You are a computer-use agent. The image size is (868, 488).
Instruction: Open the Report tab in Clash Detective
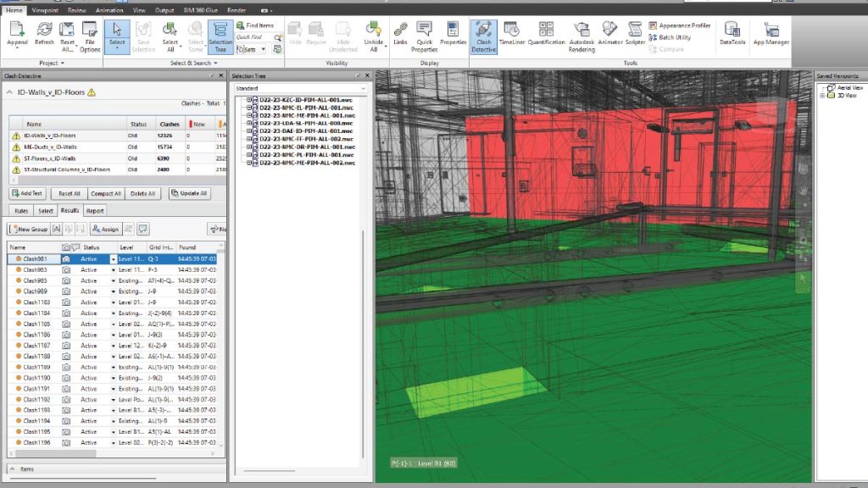pos(95,211)
